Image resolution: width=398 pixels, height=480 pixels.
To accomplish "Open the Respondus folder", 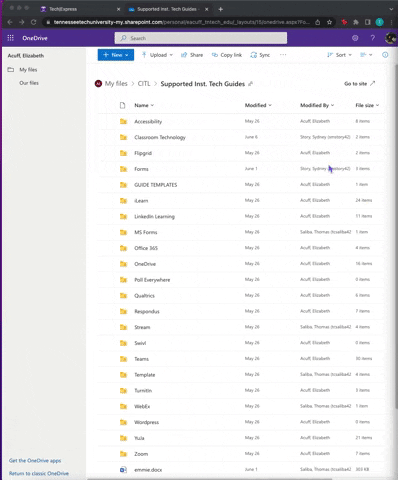I will point(147,311).
